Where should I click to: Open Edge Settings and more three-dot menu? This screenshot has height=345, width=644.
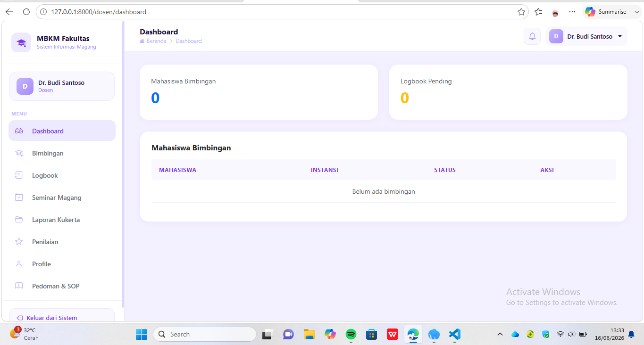572,12
